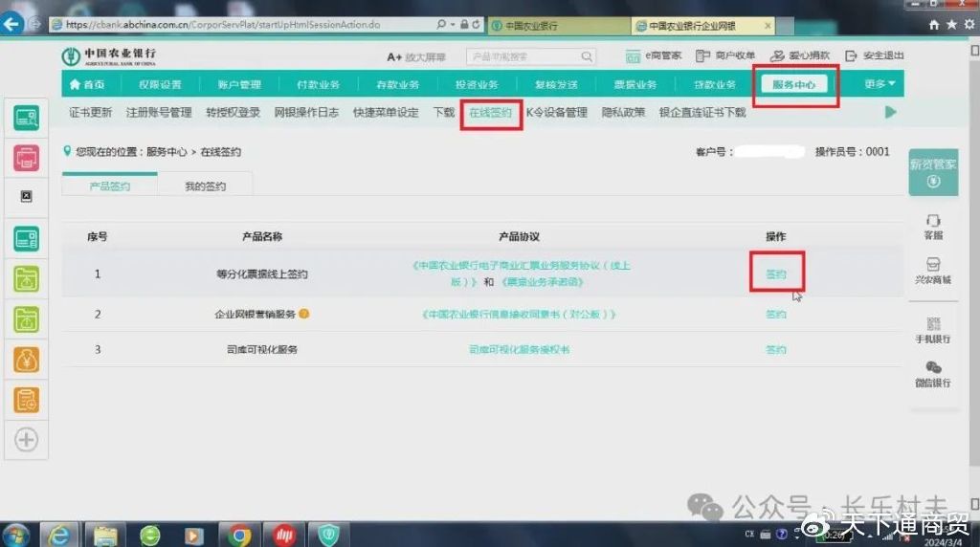
Task: Open the 票据业务 menu
Action: click(x=635, y=84)
